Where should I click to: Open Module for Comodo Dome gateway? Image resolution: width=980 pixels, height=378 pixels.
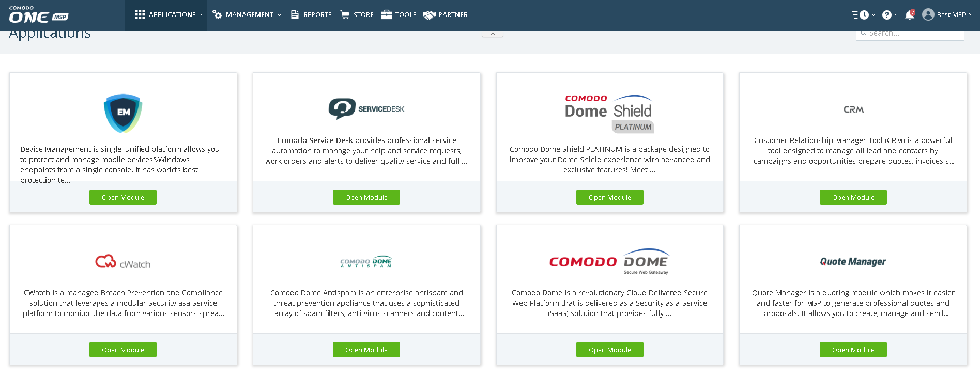[x=610, y=350]
